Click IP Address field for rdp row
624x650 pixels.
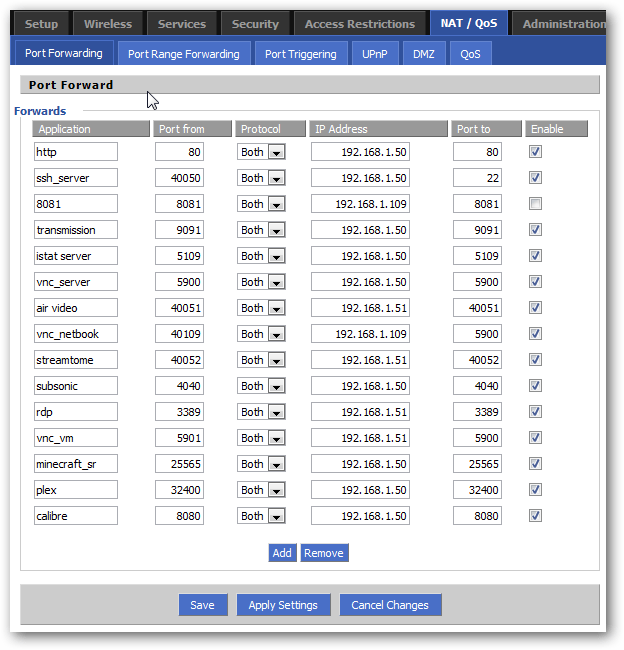tap(360, 412)
